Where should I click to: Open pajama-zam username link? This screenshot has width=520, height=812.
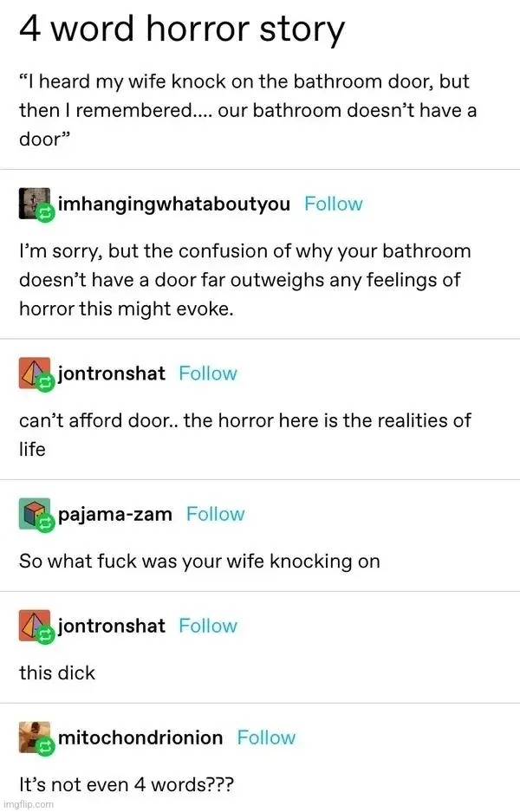pos(115,514)
